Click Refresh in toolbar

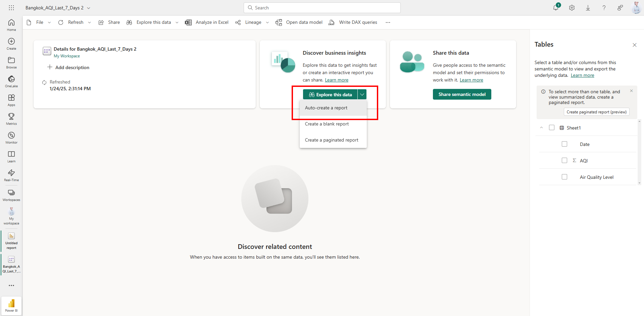(71, 22)
